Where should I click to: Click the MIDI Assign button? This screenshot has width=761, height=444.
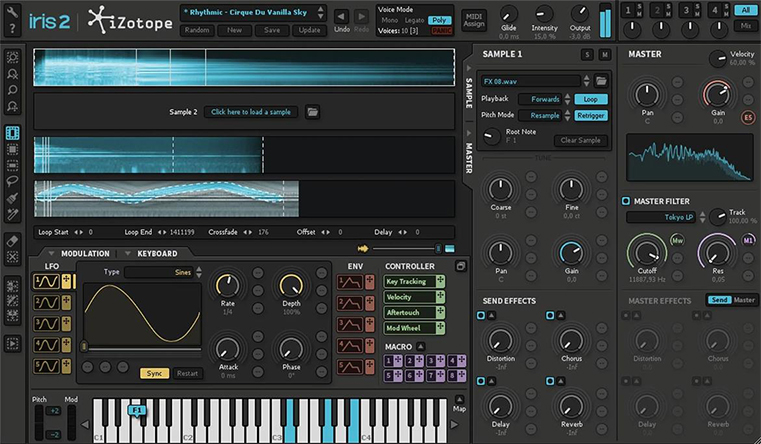pyautogui.click(x=474, y=20)
